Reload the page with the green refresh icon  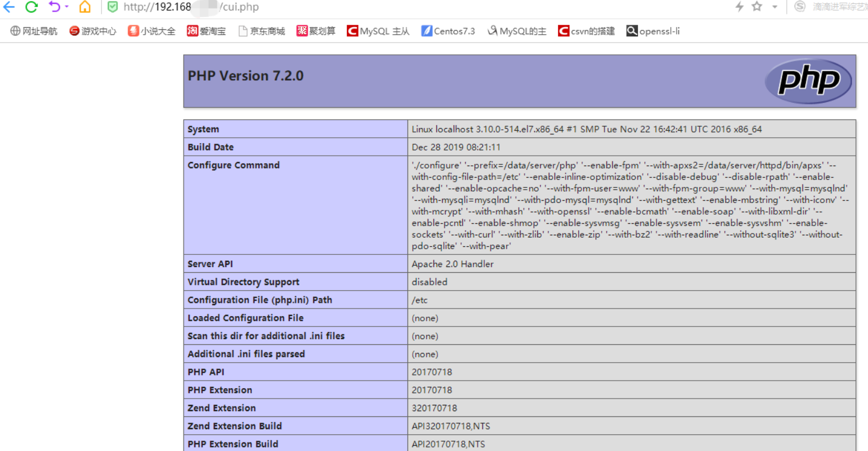click(x=31, y=7)
